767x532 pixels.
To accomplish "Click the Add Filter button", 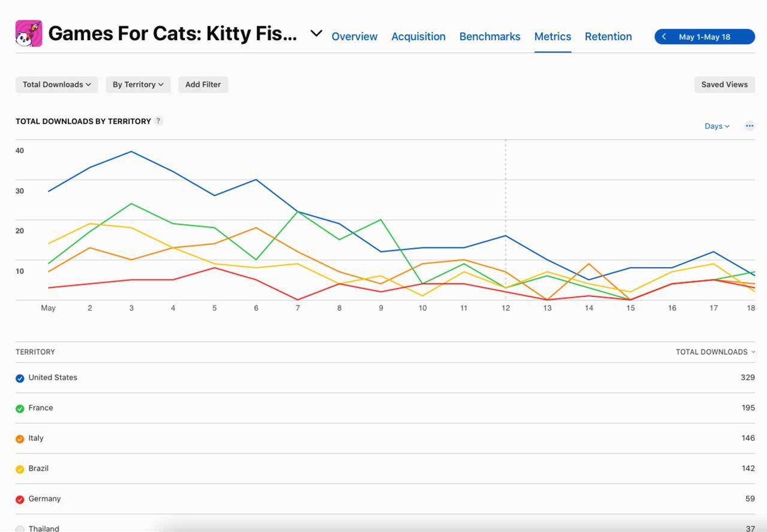I will [203, 84].
